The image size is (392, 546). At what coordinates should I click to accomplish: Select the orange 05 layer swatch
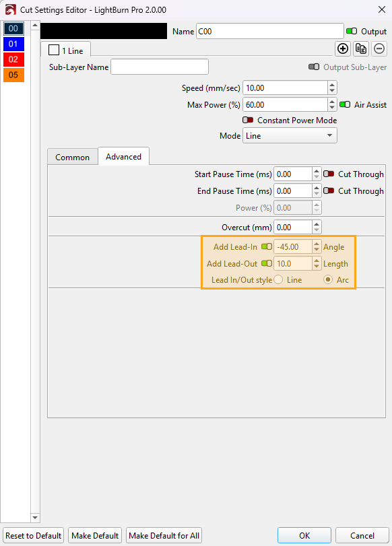[13, 75]
